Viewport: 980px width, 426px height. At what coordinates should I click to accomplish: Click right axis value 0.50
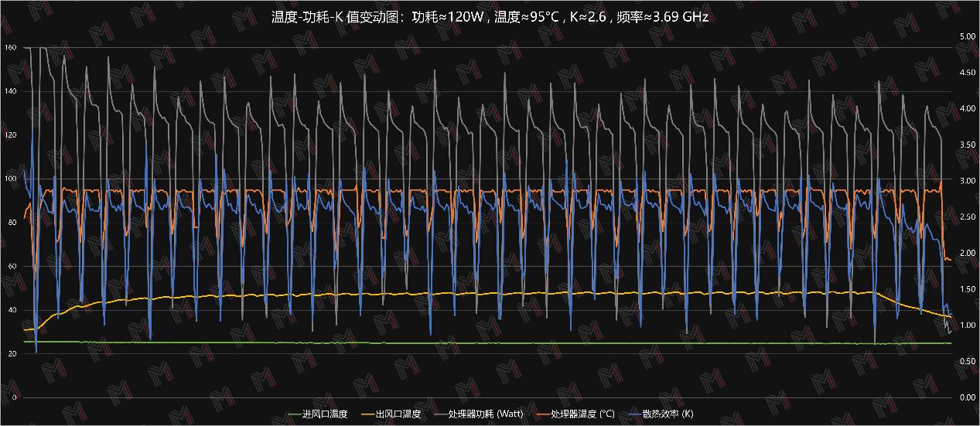coord(967,361)
